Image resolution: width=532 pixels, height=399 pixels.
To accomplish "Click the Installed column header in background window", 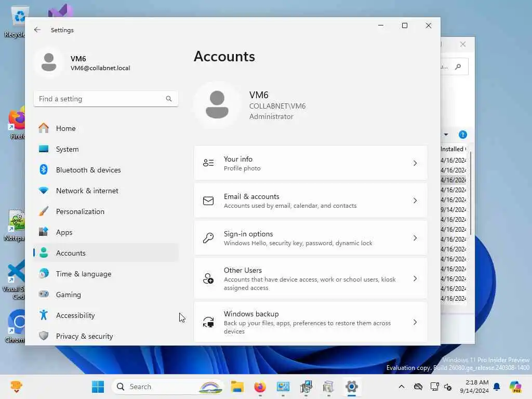I will pyautogui.click(x=453, y=149).
